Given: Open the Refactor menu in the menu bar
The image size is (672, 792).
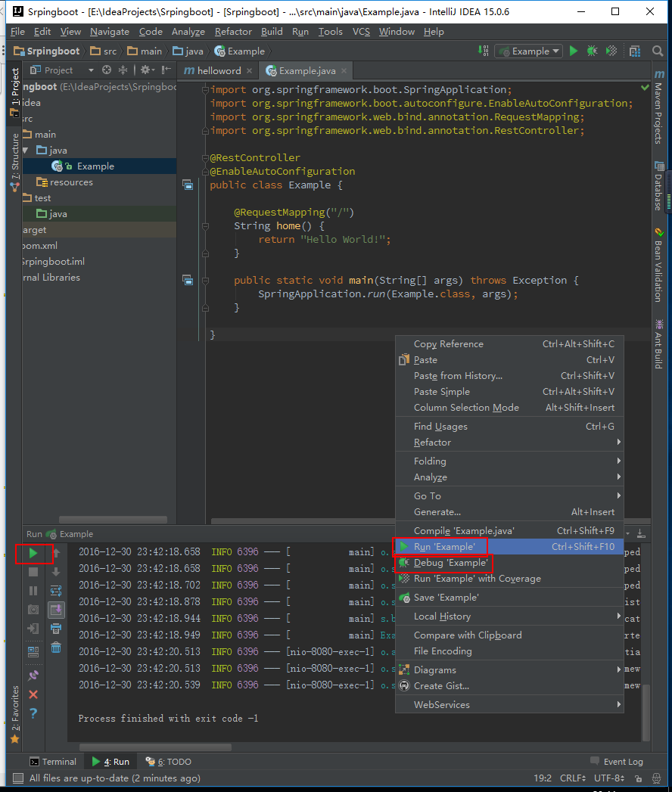Looking at the screenshot, I should tap(233, 31).
